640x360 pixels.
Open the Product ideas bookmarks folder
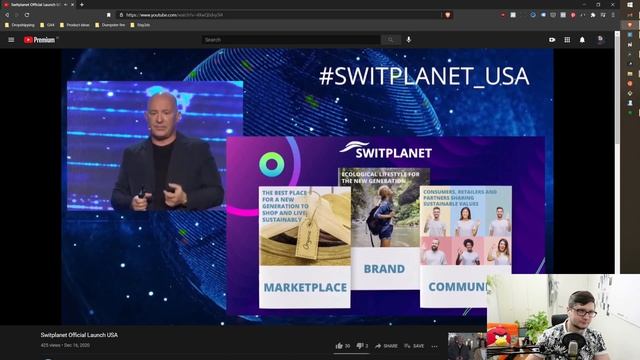point(75,25)
